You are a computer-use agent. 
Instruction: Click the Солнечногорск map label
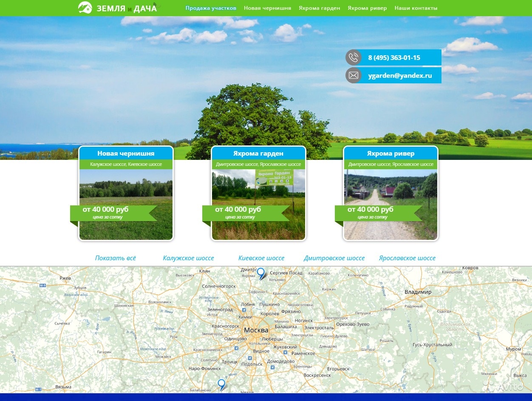[219, 286]
